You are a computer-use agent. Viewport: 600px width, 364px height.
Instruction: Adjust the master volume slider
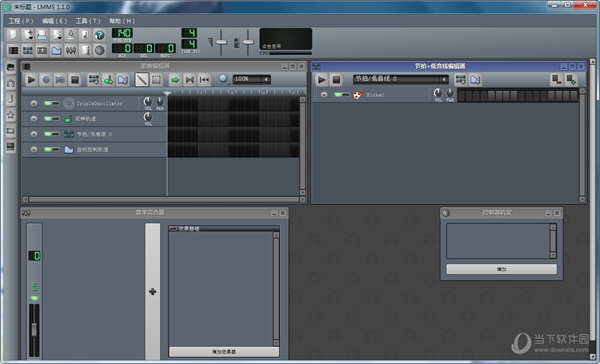[221, 42]
